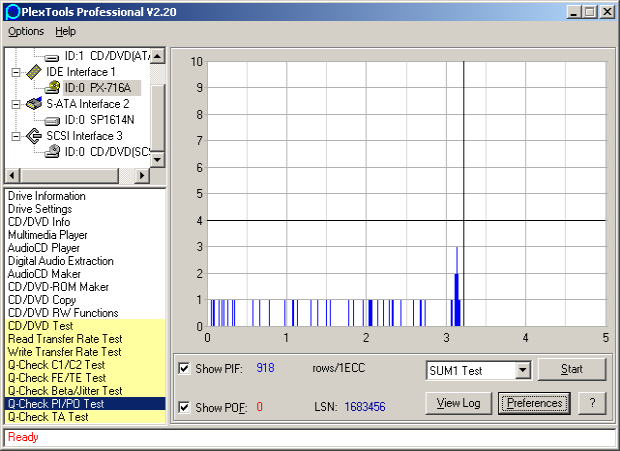Collapse the SCSI Interface 3 node
Image resolution: width=620 pixels, height=451 pixels.
pyautogui.click(x=16, y=136)
